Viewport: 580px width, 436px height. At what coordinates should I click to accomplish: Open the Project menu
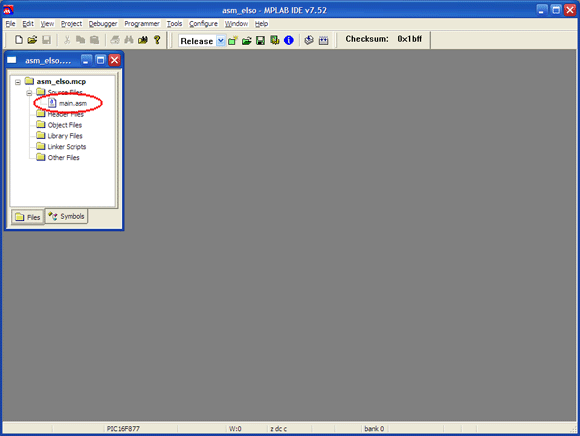(x=71, y=24)
